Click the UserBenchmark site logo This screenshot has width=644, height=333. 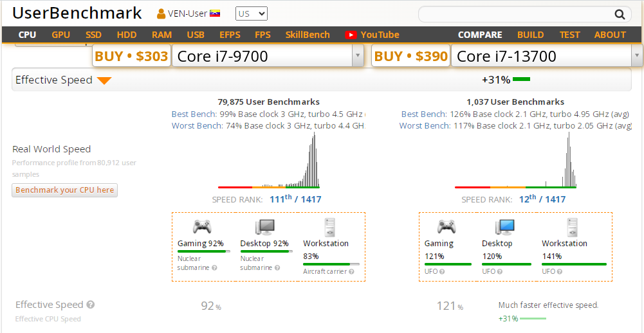click(77, 13)
